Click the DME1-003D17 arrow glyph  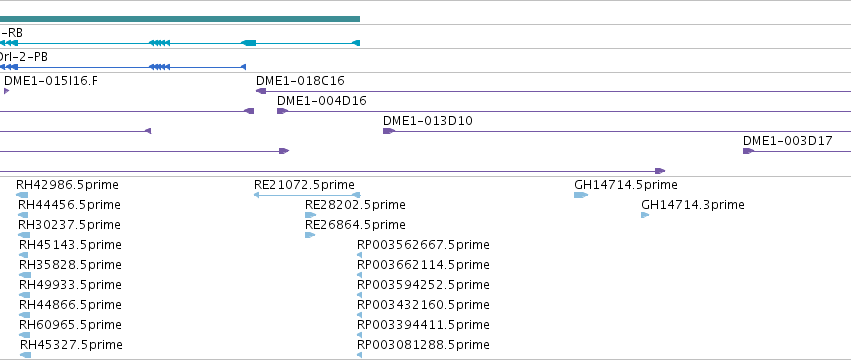[x=748, y=151]
